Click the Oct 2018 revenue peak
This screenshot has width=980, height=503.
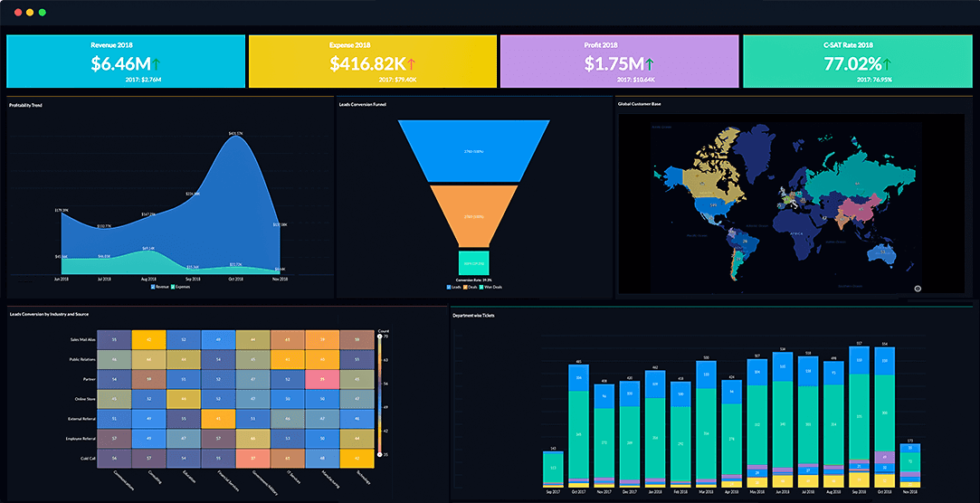click(236, 137)
